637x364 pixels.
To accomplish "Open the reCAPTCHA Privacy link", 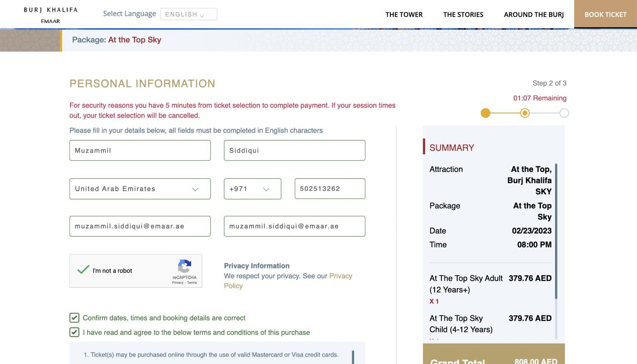I will tap(177, 283).
